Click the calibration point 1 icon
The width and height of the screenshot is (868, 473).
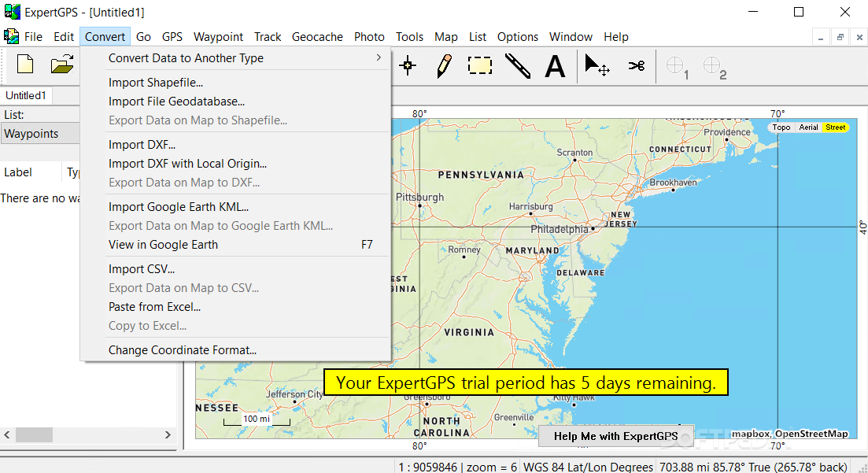(x=677, y=67)
